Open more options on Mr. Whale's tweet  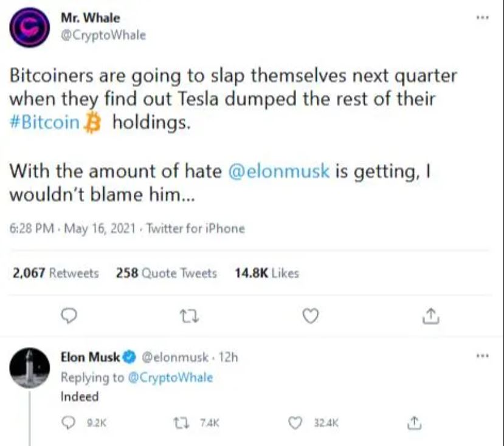(x=483, y=18)
